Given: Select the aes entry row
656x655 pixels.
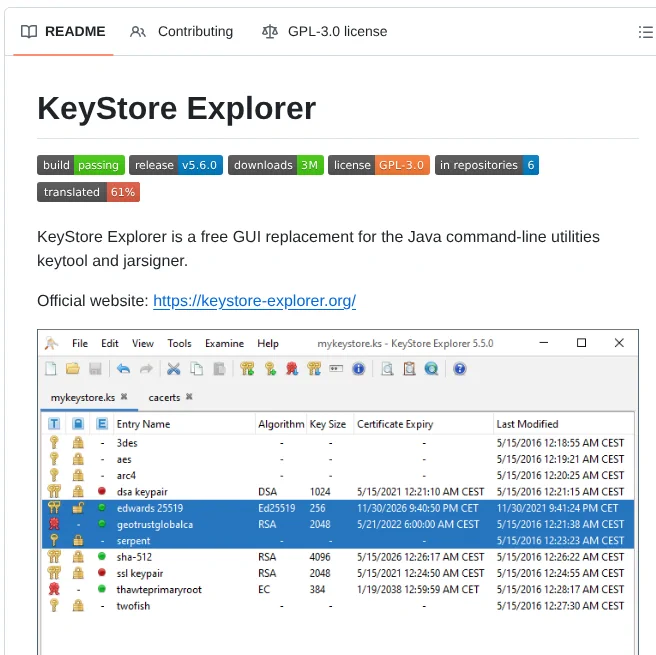Looking at the screenshot, I should point(338,459).
